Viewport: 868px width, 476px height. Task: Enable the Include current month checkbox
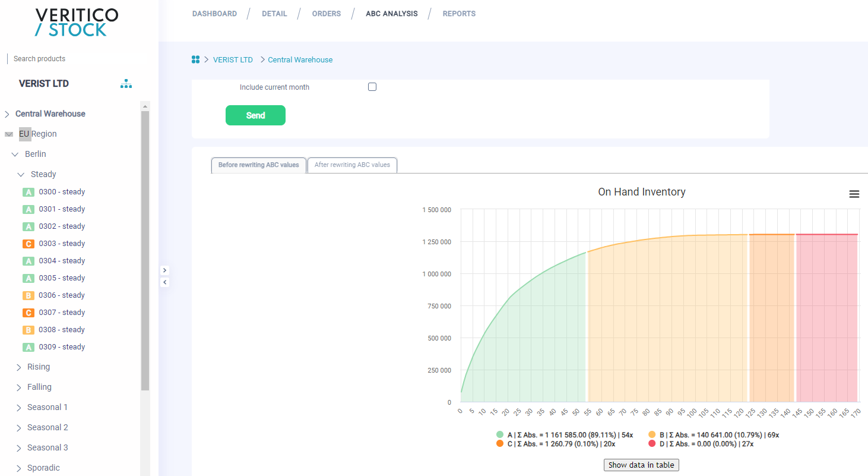[x=372, y=87]
